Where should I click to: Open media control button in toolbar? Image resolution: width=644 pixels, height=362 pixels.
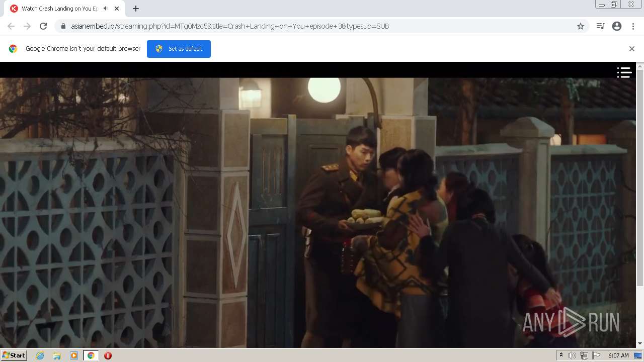click(x=600, y=26)
